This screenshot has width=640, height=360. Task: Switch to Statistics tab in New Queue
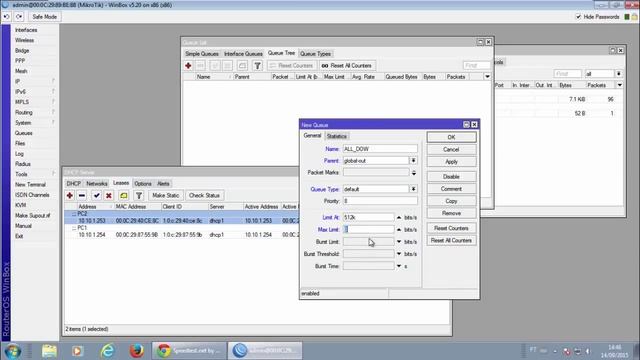click(337, 136)
